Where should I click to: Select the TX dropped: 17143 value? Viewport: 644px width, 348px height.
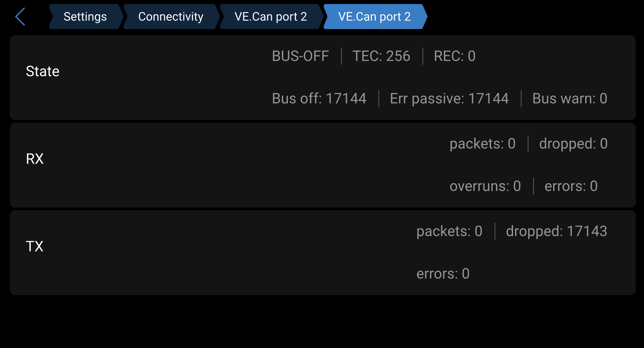point(556,231)
